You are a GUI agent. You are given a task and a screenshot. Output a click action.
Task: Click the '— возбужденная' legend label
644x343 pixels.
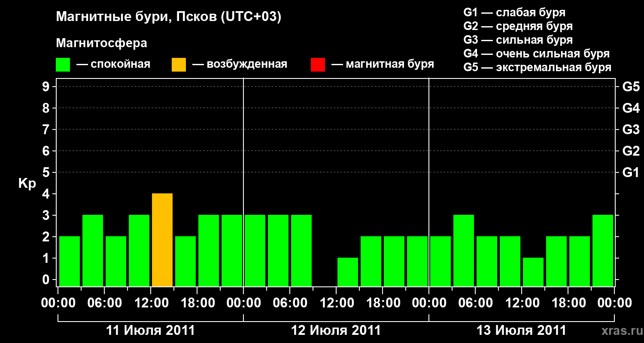(240, 64)
